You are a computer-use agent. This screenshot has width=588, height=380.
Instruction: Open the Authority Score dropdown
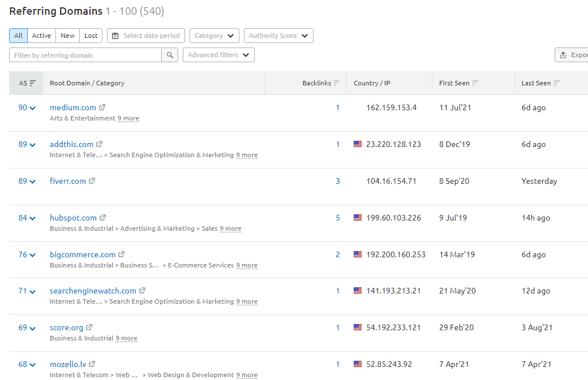click(x=278, y=36)
